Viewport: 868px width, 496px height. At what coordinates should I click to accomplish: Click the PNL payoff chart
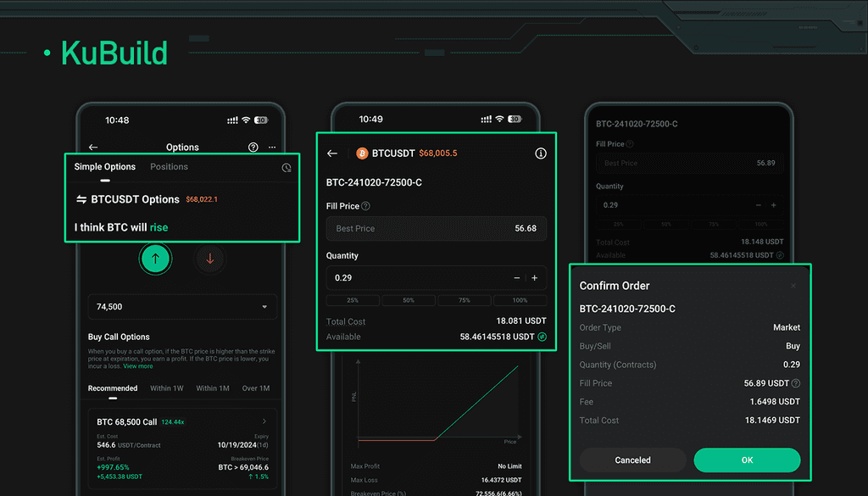point(437,404)
